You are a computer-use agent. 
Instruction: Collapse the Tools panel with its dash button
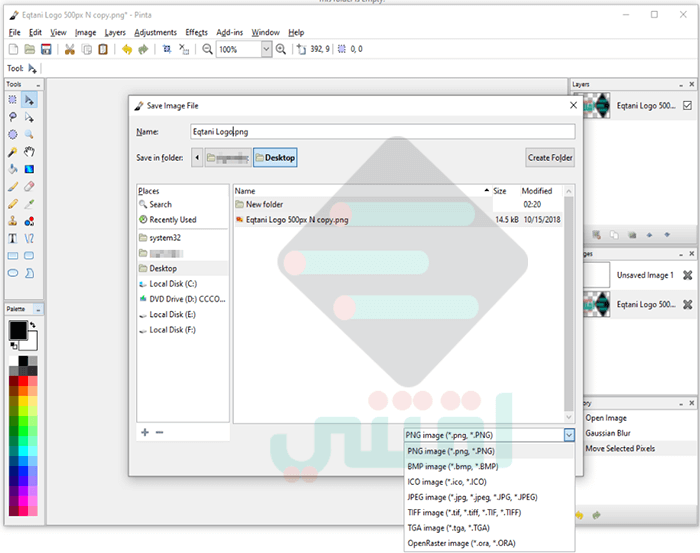coord(38,85)
